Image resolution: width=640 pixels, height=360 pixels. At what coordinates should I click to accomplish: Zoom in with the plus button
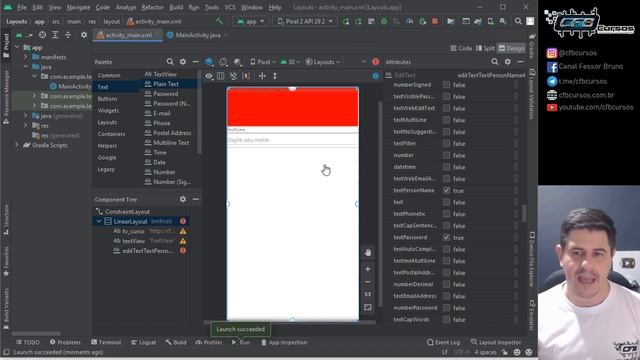[368, 269]
